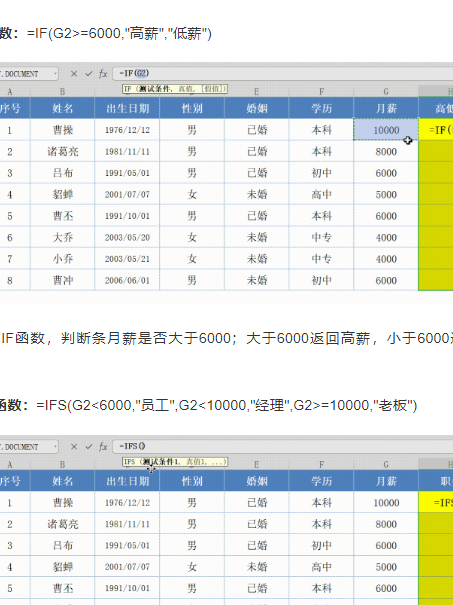Select 大乔's 中专 cell in upper table

click(x=321, y=237)
